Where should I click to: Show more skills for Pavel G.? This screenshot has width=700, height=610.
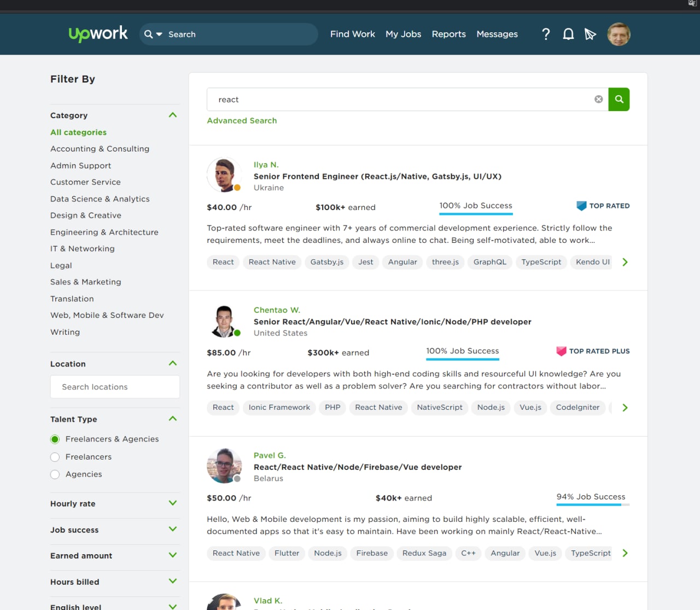click(x=625, y=553)
